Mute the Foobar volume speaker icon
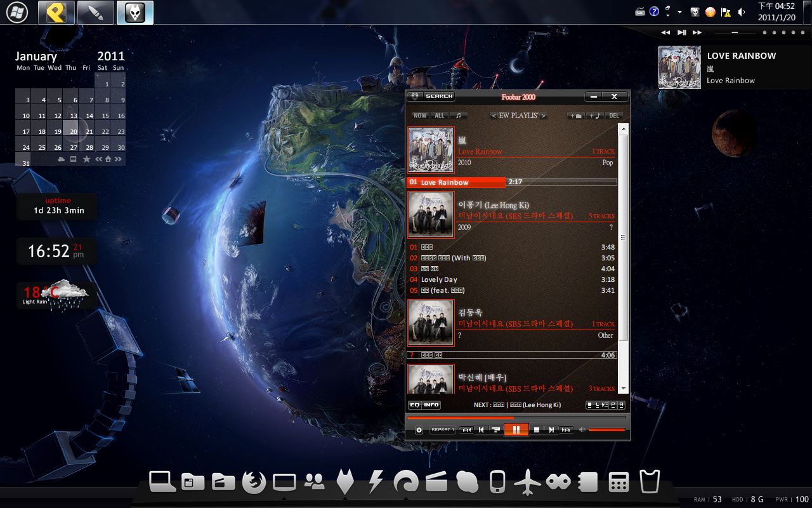Image resolution: width=812 pixels, height=508 pixels. pyautogui.click(x=582, y=430)
